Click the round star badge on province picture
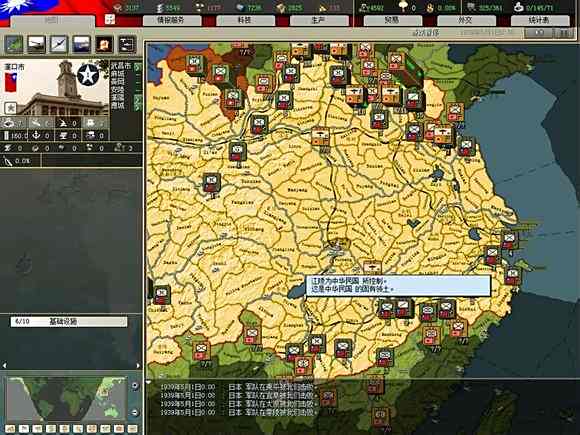The image size is (580, 435). click(x=88, y=75)
